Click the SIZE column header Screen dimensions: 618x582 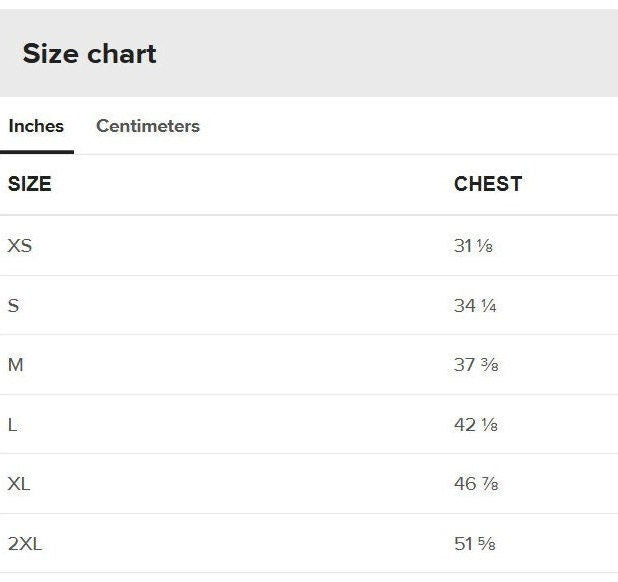coord(30,184)
